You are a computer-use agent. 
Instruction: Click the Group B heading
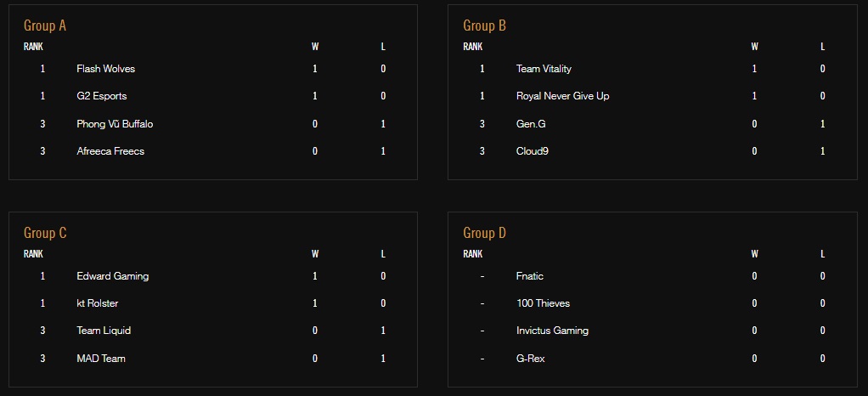tap(484, 25)
